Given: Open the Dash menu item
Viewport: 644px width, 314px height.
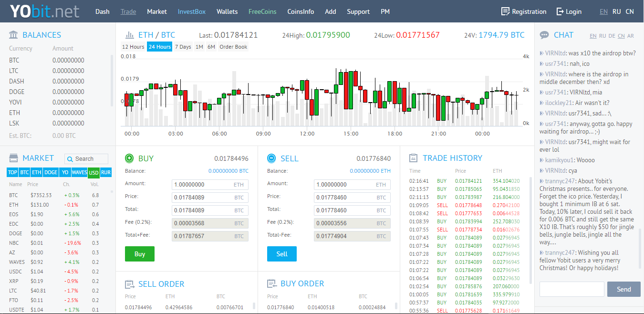Looking at the screenshot, I should pos(102,11).
